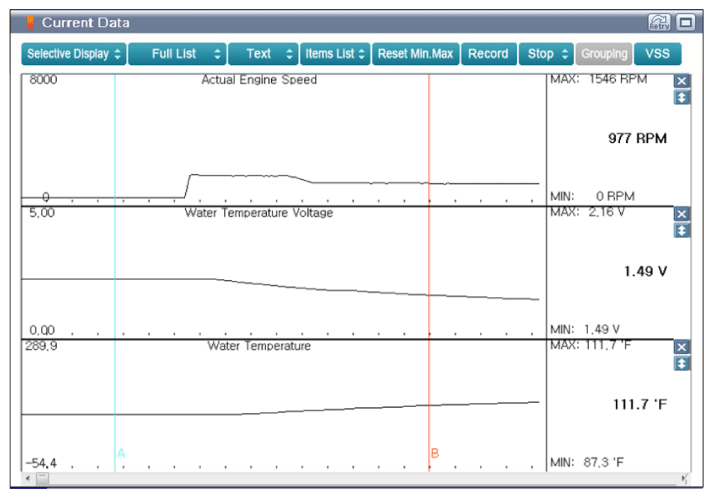Close the Water Temperature Voltage graph
713x498 pixels.
(681, 214)
